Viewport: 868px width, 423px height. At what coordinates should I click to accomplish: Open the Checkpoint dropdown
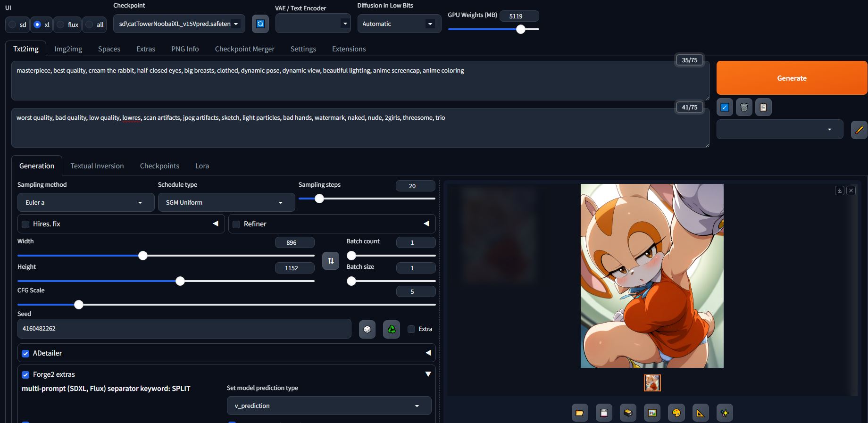[x=179, y=24]
